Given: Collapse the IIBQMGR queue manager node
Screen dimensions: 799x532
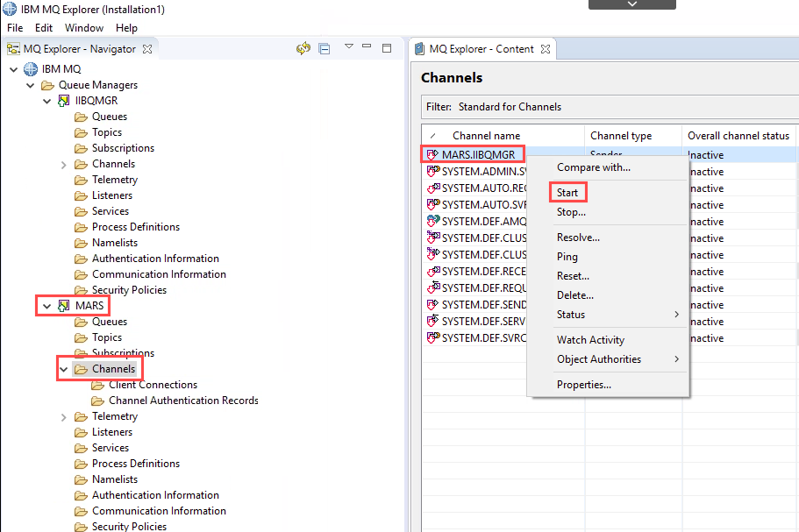Looking at the screenshot, I should pyautogui.click(x=46, y=102).
